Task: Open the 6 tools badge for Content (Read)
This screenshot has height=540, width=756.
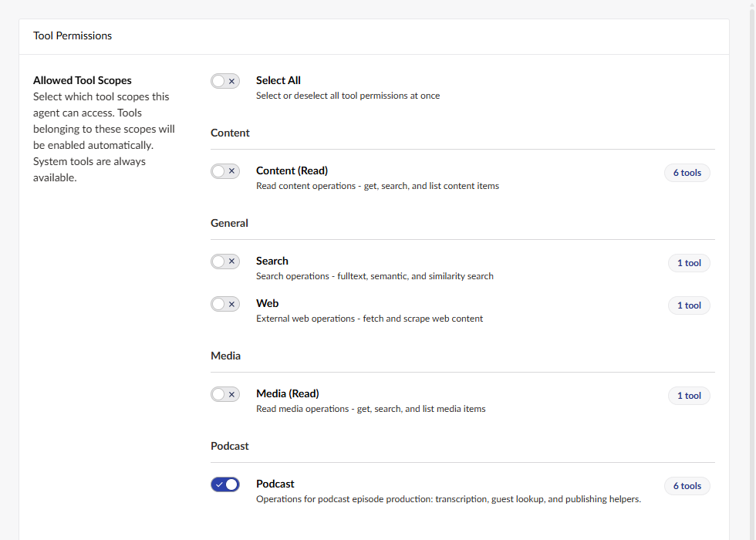Action: point(687,173)
